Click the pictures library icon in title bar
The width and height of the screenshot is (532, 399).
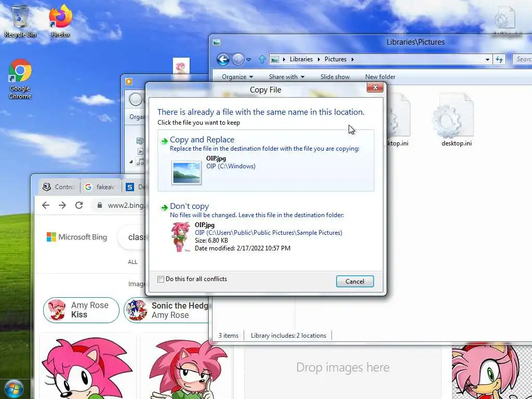[x=217, y=42]
